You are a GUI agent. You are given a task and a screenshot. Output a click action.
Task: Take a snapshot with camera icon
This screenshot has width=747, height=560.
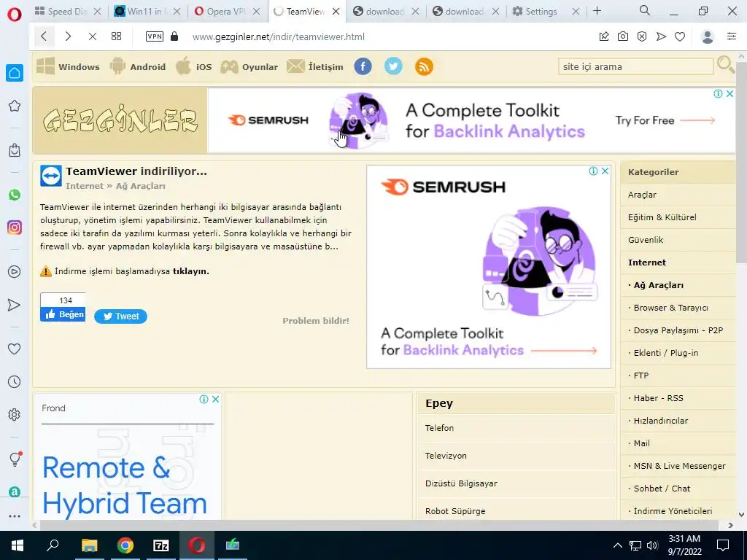pyautogui.click(x=623, y=36)
